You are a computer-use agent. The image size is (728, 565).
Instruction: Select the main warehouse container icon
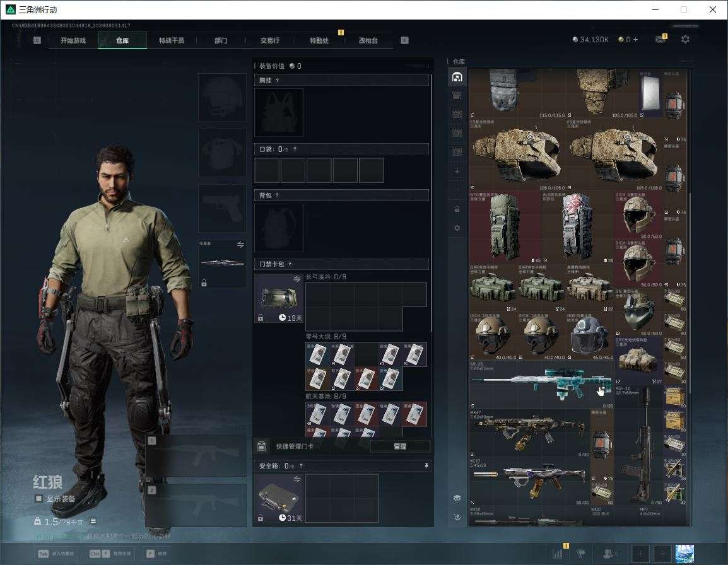pos(457,77)
